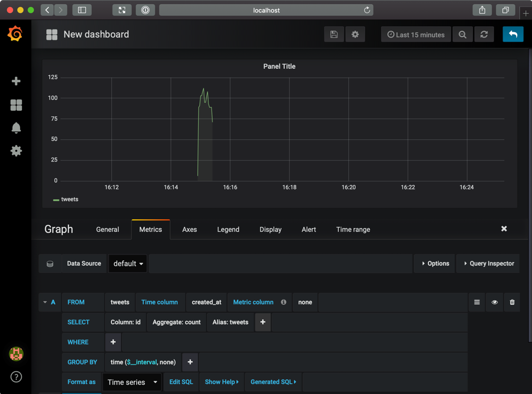Image resolution: width=532 pixels, height=394 pixels.
Task: Expand the Query Inspector
Action: click(x=489, y=264)
